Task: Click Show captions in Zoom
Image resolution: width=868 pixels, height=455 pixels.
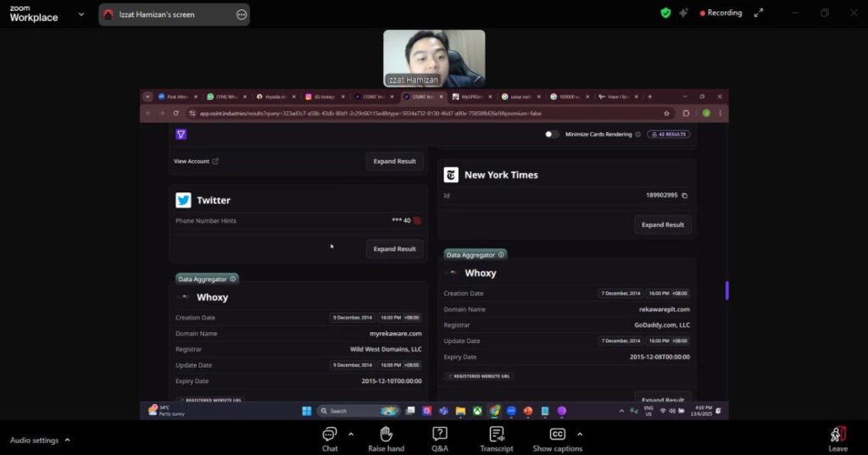Action: pos(558,440)
